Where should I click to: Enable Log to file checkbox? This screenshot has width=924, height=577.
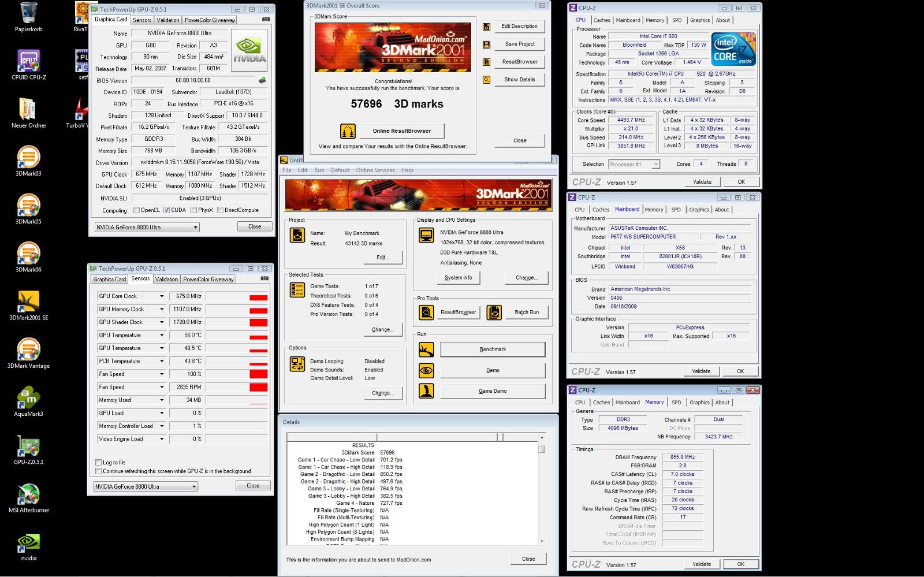click(x=98, y=463)
